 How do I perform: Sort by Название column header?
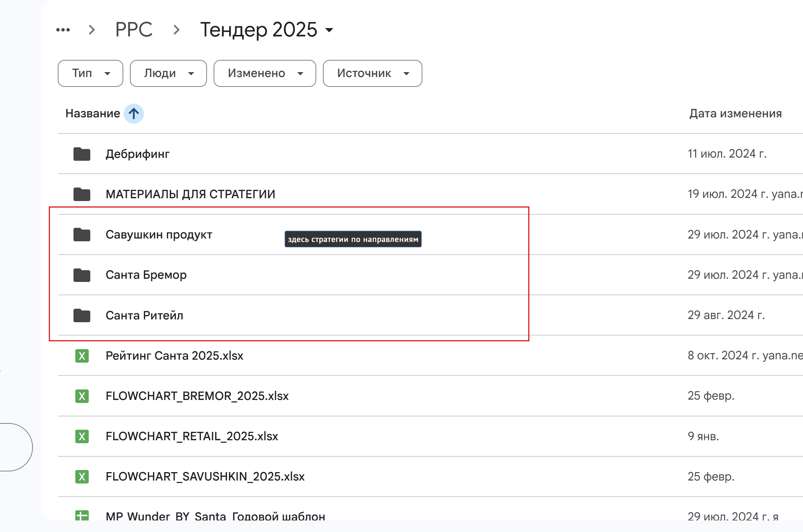(x=93, y=113)
